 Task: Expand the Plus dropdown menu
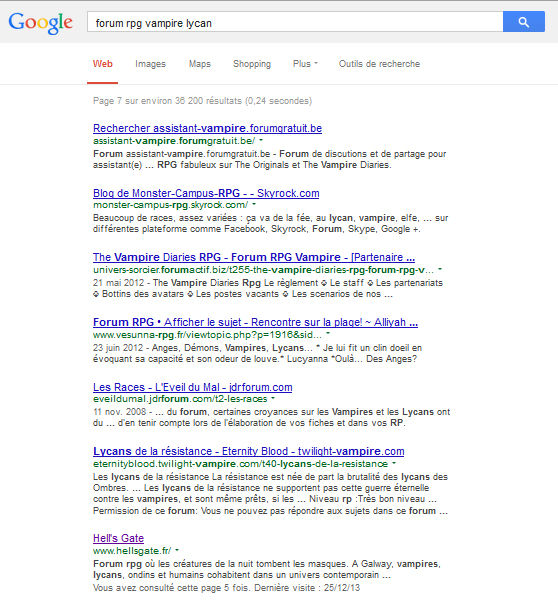(x=305, y=64)
